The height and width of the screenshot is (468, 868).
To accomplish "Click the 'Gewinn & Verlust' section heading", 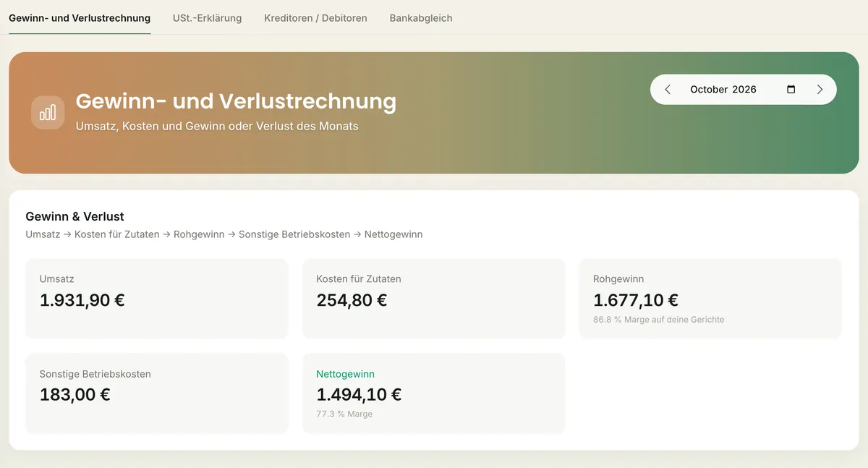I will pos(75,216).
